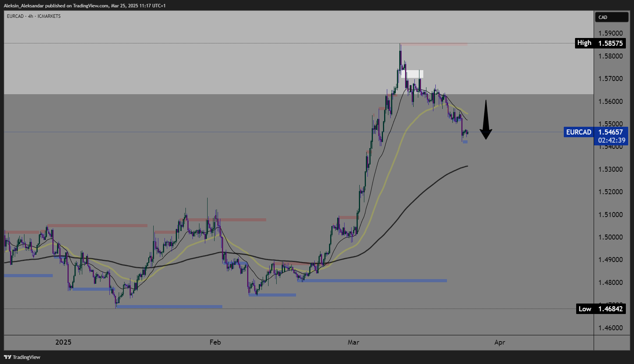Click the TradingView logo at bottom left
This screenshot has width=634, height=364.
22,357
